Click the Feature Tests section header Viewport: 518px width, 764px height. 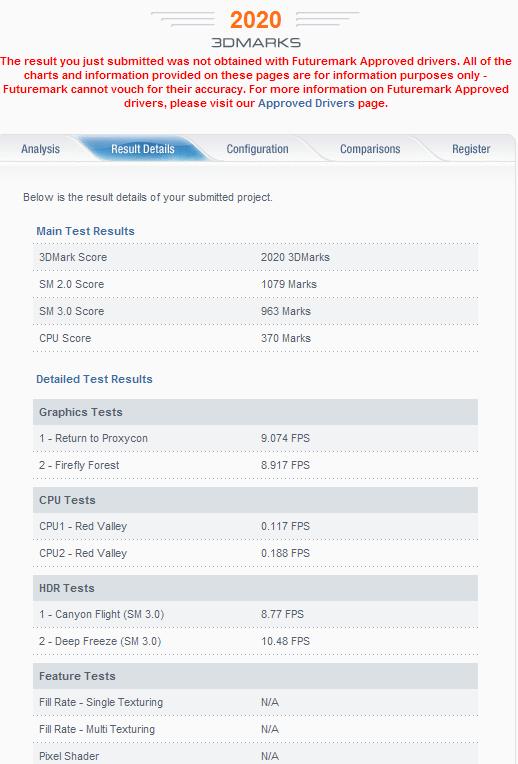point(255,676)
